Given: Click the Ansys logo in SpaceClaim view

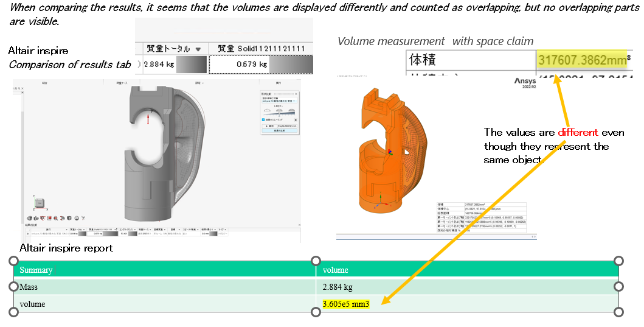Looking at the screenshot, I should pyautogui.click(x=525, y=82).
